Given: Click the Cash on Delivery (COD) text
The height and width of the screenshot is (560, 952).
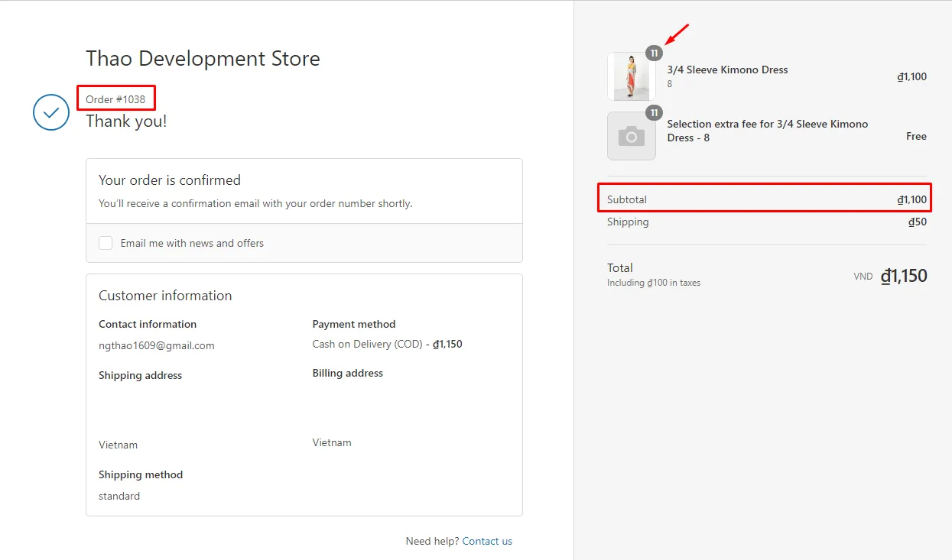Looking at the screenshot, I should (367, 344).
